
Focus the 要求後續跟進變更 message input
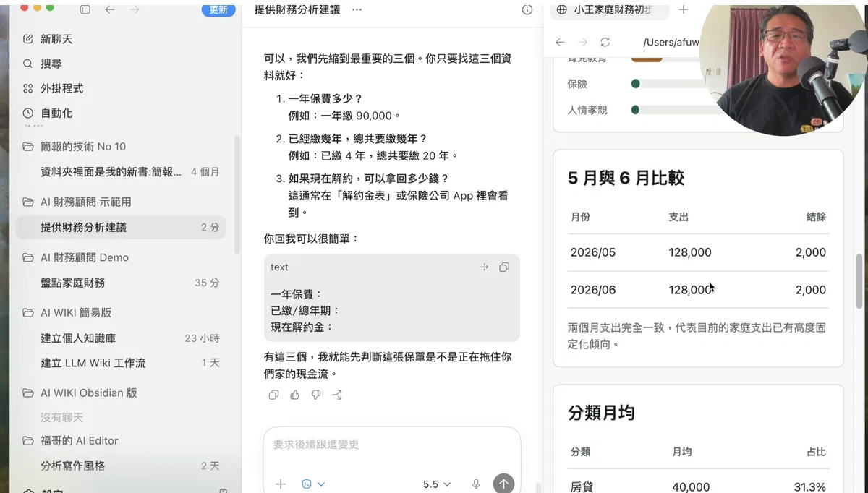(392, 445)
